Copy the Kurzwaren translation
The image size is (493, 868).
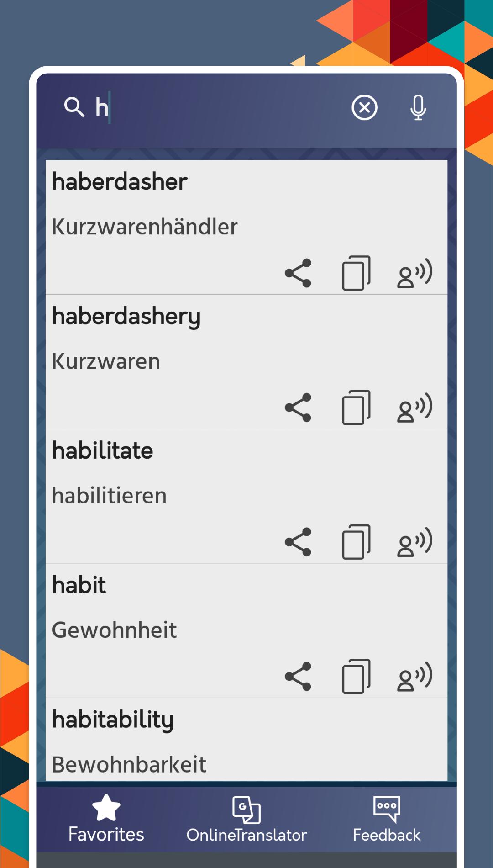point(357,408)
